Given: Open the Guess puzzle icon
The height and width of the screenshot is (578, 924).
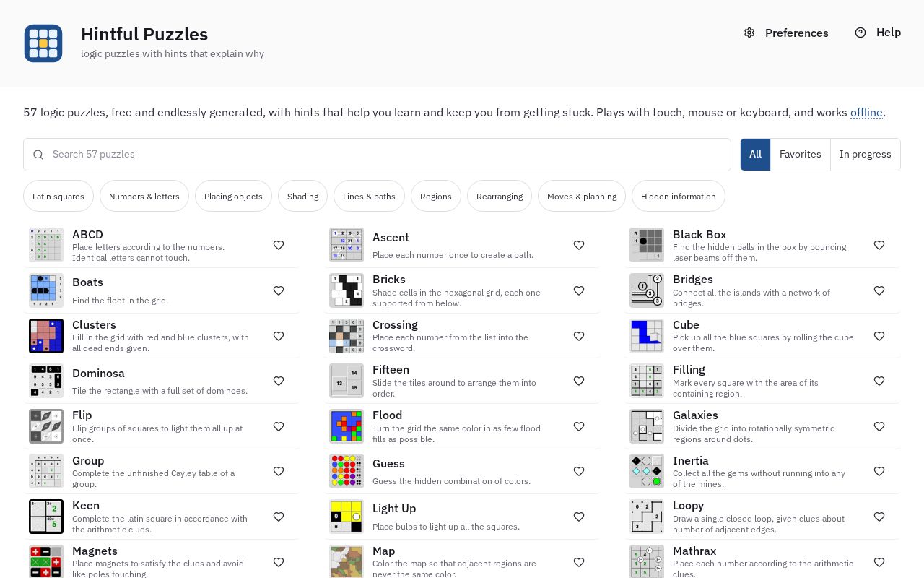Looking at the screenshot, I should coord(346,471).
